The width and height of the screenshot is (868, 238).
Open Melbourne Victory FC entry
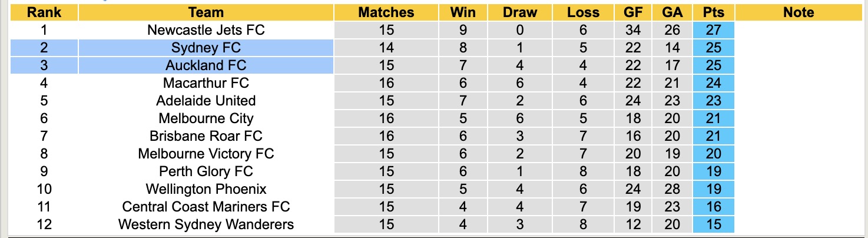(x=206, y=154)
